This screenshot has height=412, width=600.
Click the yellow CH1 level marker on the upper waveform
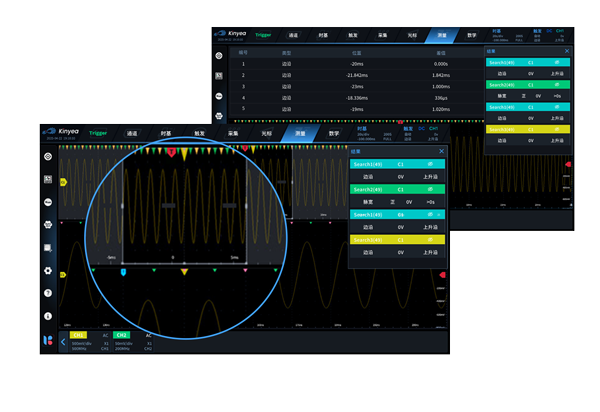64,182
